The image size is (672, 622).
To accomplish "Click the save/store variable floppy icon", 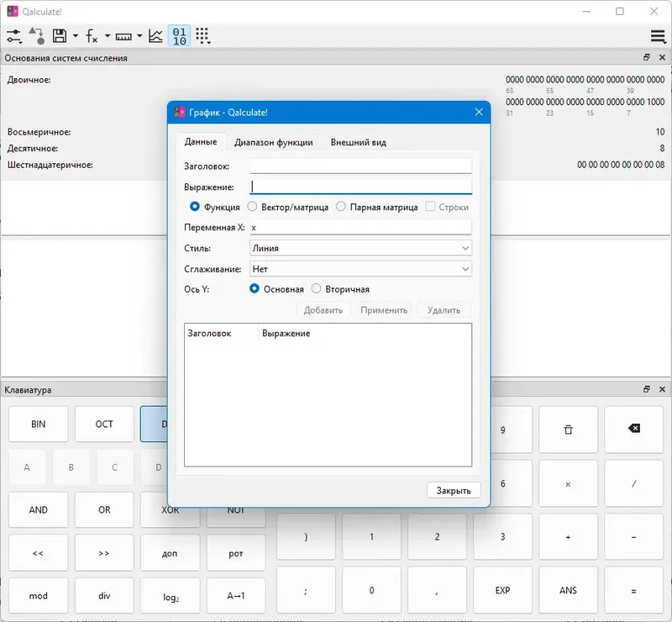I will coord(59,35).
